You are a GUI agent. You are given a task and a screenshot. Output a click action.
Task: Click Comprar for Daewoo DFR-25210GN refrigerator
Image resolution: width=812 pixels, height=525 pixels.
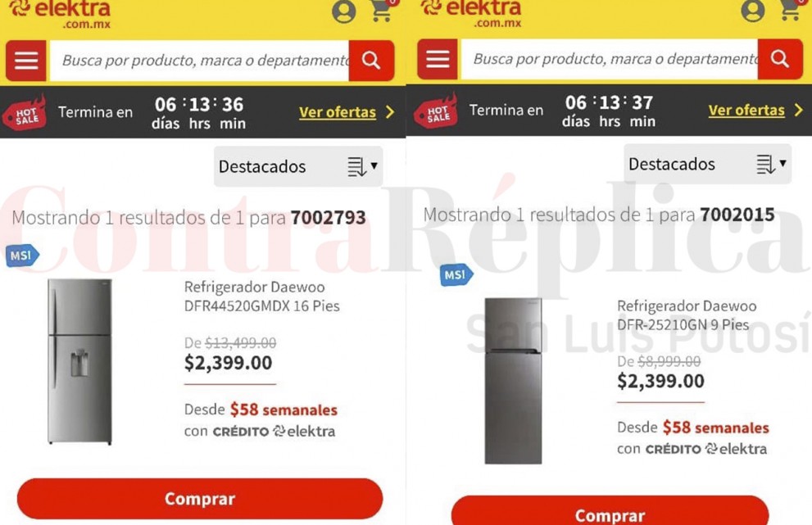(x=610, y=512)
